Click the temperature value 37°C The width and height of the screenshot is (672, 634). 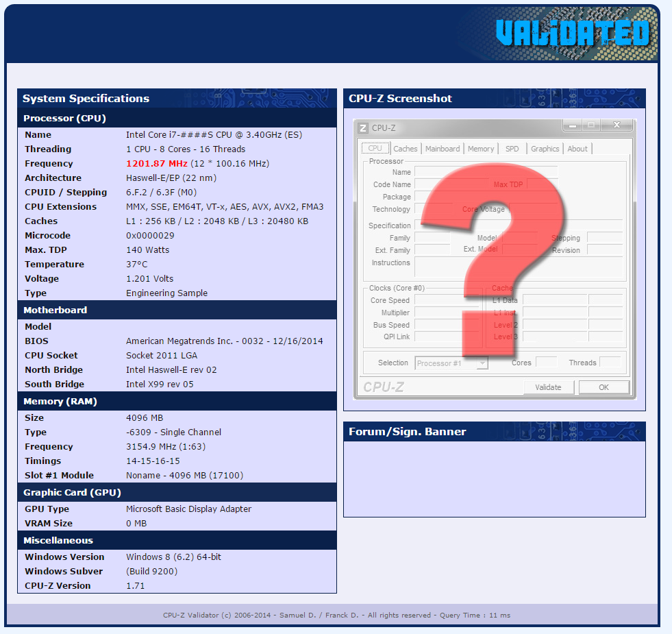[136, 265]
